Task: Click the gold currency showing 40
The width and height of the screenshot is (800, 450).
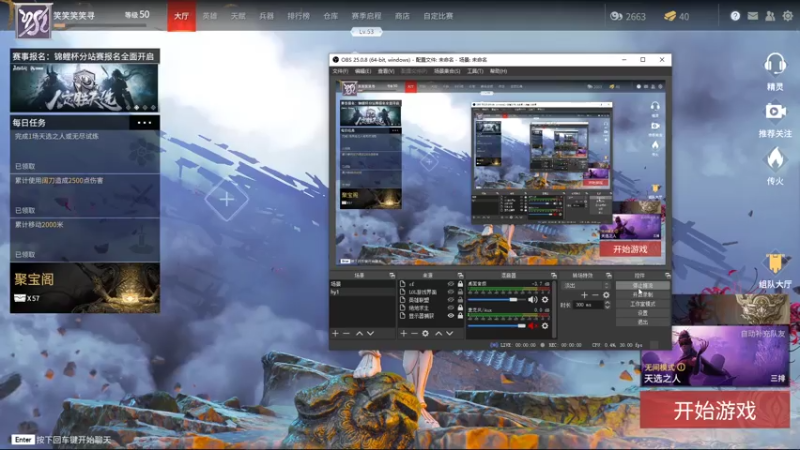Action: coord(677,16)
